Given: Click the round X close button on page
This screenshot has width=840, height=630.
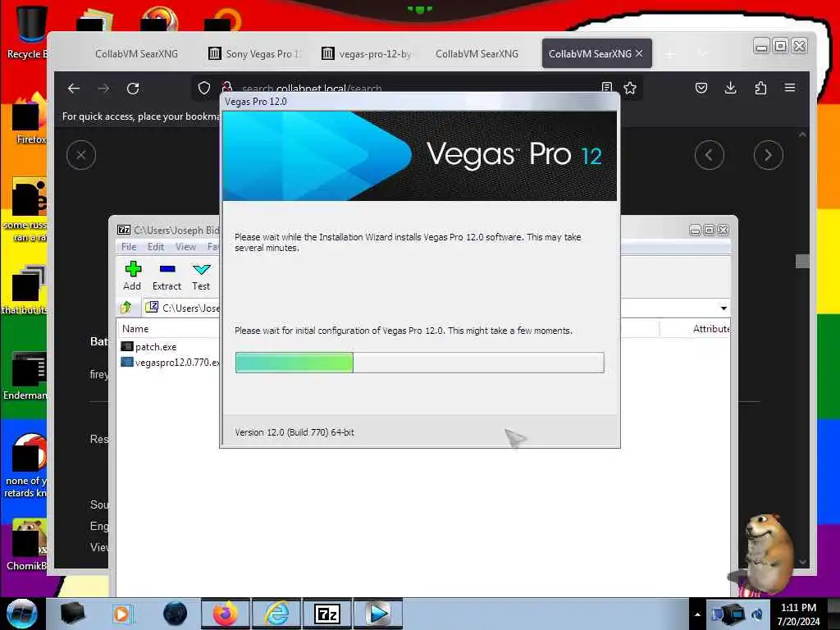Looking at the screenshot, I should pyautogui.click(x=81, y=155).
